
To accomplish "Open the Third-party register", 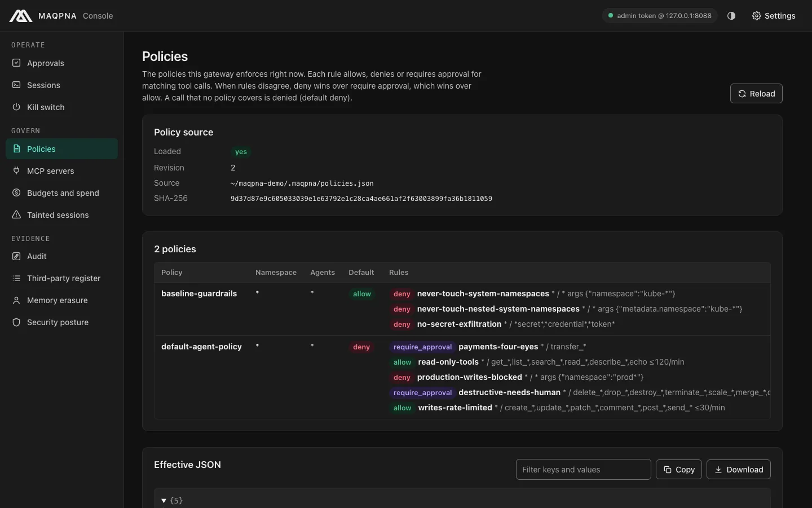I will point(61,278).
